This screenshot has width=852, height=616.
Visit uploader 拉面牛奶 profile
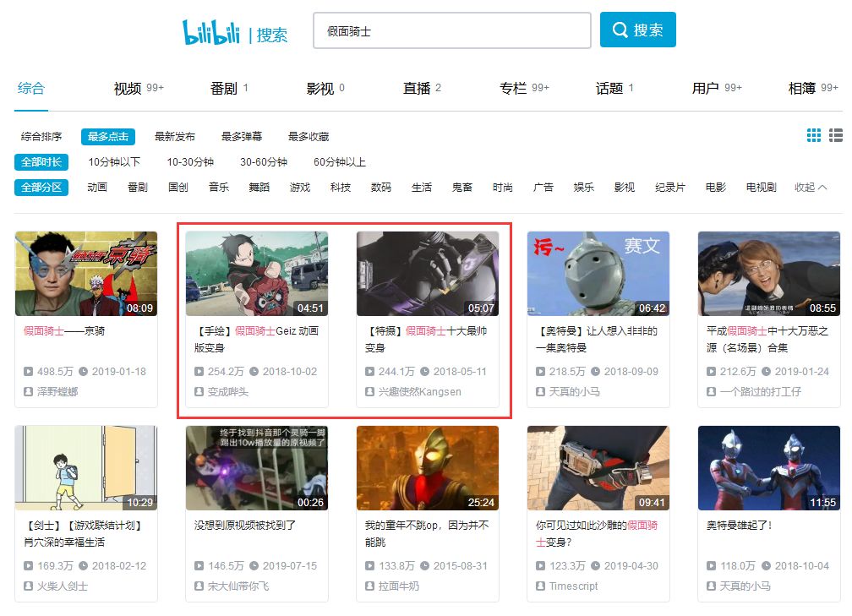pyautogui.click(x=399, y=586)
